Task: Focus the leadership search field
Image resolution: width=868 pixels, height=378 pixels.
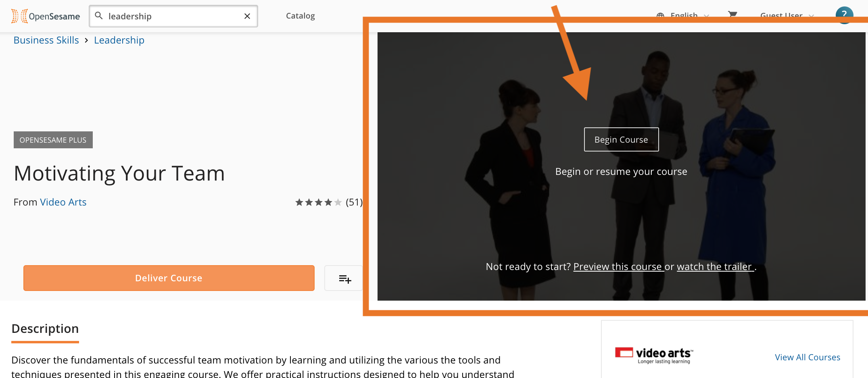Action: pos(173,16)
